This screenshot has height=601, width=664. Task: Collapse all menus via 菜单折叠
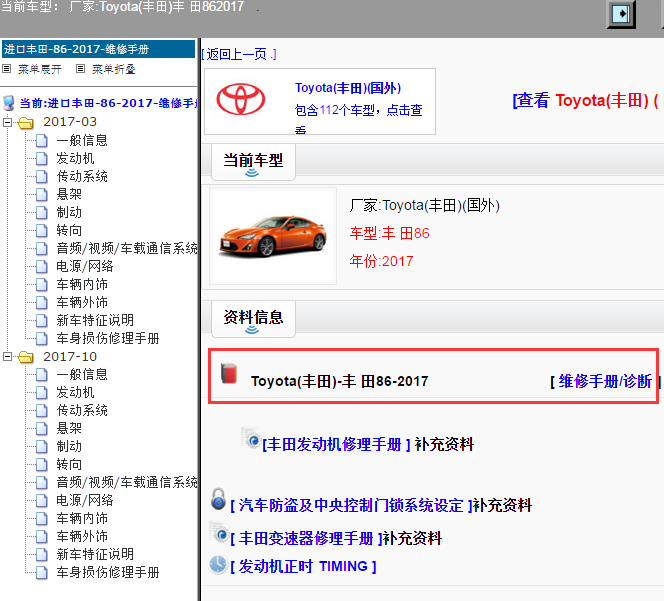coord(114,69)
